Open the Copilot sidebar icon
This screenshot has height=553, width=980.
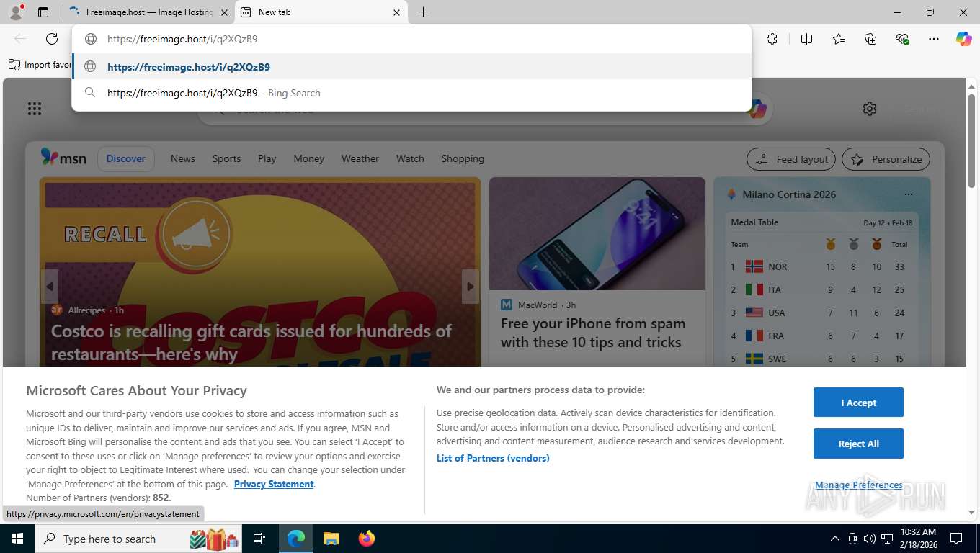(964, 39)
